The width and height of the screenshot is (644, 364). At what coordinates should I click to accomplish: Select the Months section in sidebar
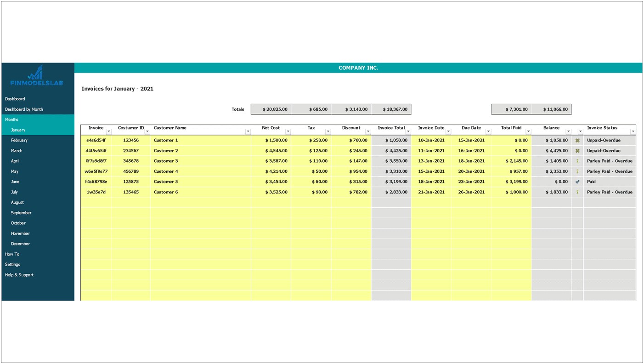[38, 119]
